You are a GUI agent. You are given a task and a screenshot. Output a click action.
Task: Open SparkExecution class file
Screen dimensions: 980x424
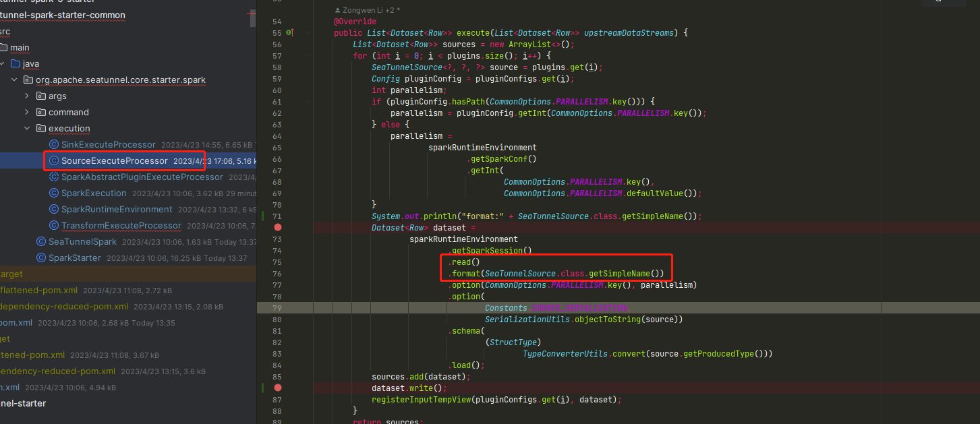coord(94,193)
